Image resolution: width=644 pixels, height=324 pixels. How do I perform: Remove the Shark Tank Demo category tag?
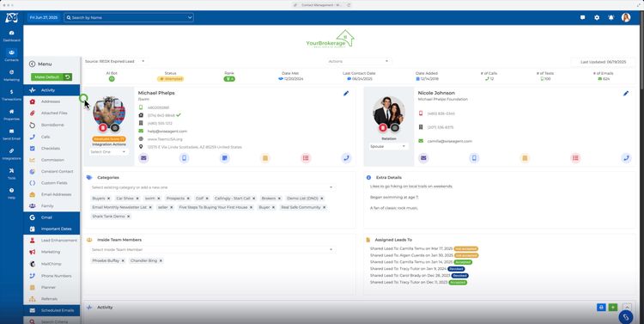[129, 217]
